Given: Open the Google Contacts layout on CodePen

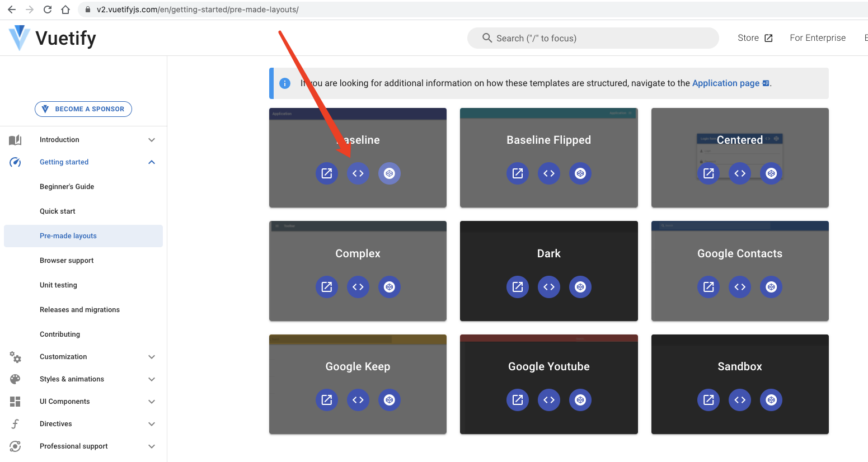Looking at the screenshot, I should click(771, 287).
